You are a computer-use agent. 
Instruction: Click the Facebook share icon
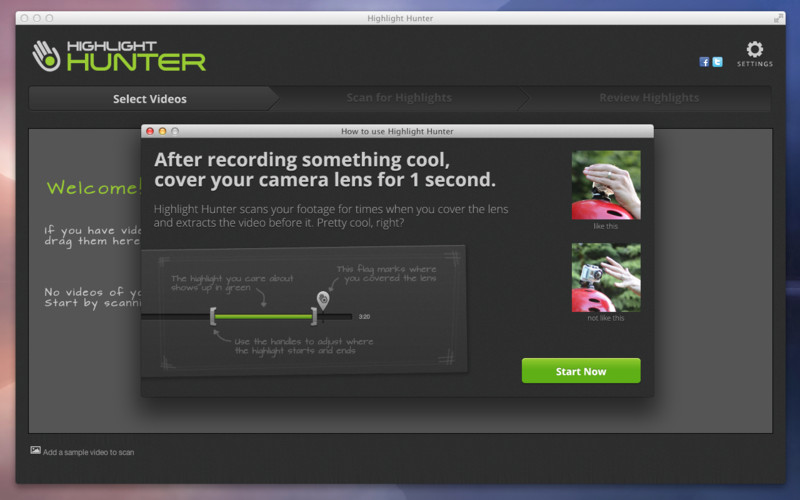tap(704, 62)
